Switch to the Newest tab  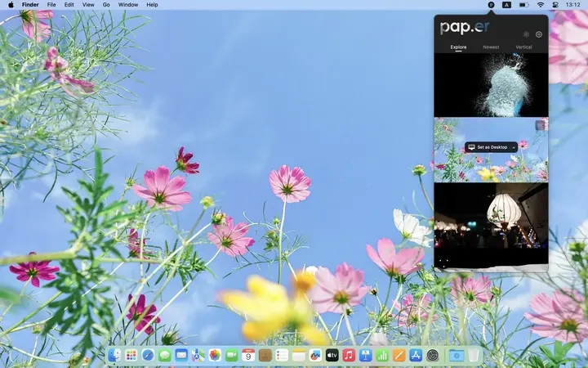pos(491,47)
